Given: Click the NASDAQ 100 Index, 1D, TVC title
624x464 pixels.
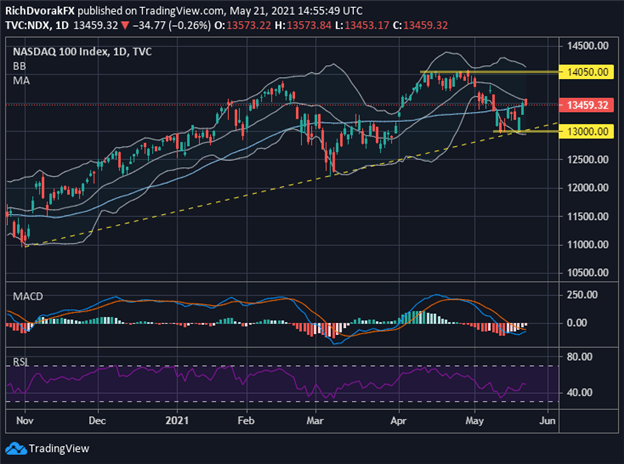Looking at the screenshot, I should click(x=82, y=52).
